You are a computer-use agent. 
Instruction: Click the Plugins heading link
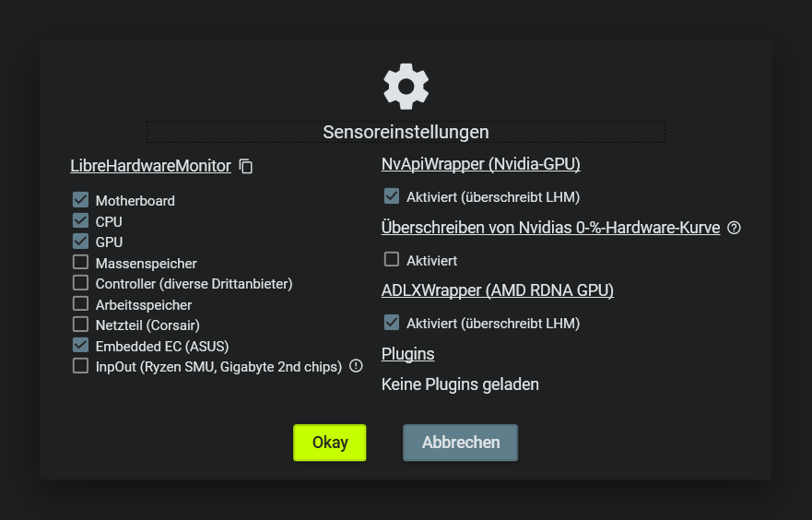click(407, 354)
